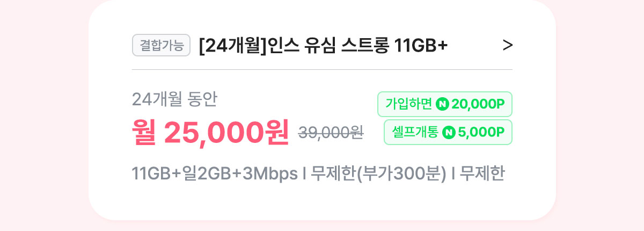Click the final 무제한 text allowance
This screenshot has width=644, height=231.
click(x=482, y=174)
